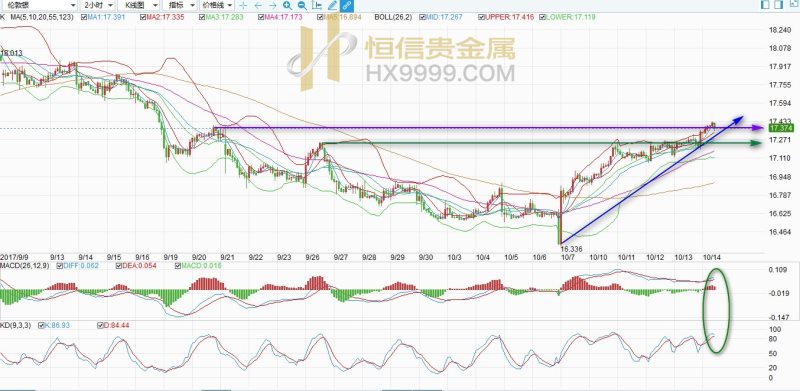Image resolution: width=800 pixels, height=391 pixels.
Task: Toggle the MA2 17.335 checkbox
Action: [143, 17]
